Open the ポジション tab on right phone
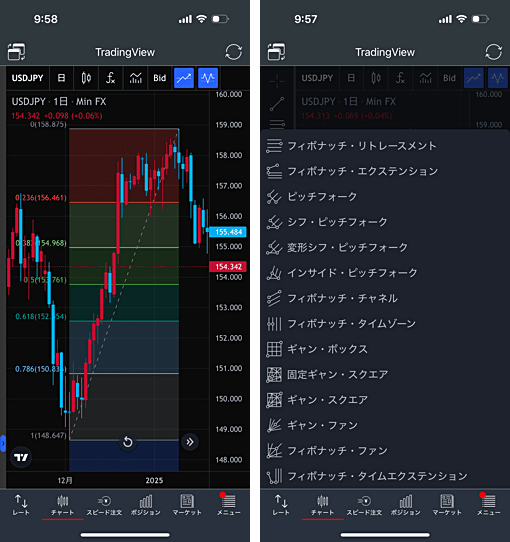 point(406,505)
